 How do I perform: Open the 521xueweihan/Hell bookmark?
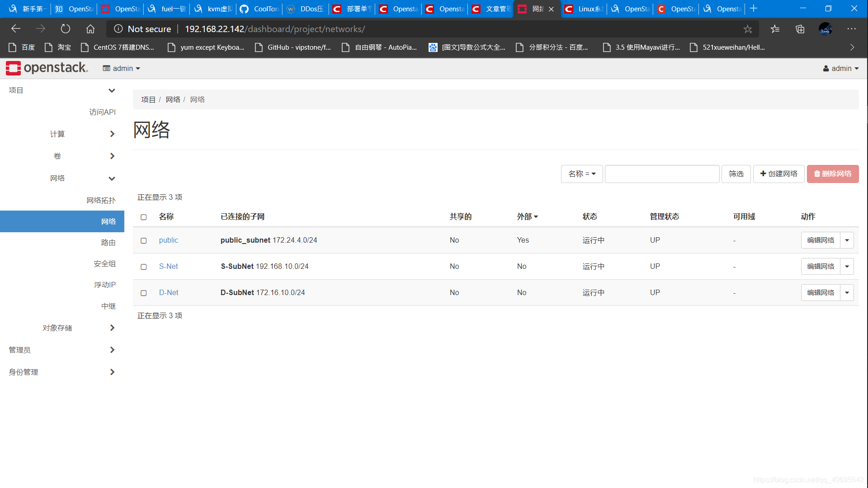coord(727,47)
